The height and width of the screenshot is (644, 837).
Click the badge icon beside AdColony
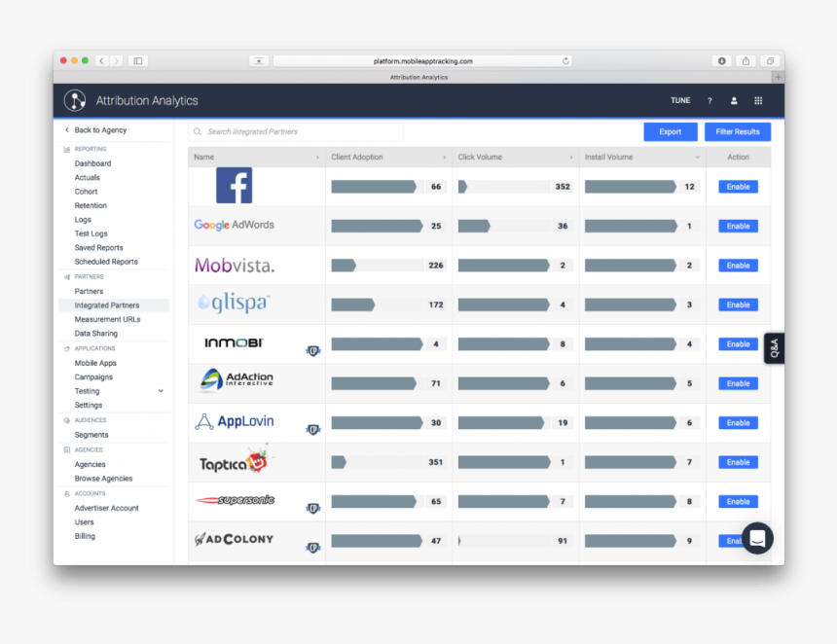click(x=313, y=548)
